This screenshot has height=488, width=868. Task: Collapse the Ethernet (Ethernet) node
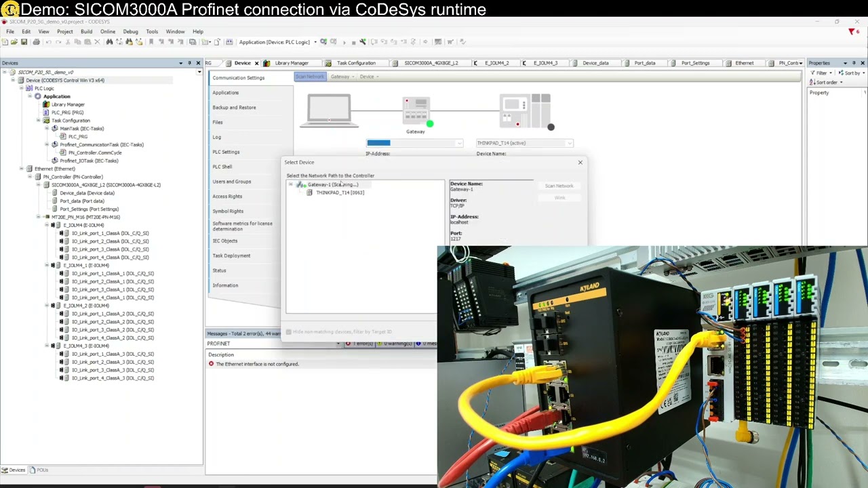(x=21, y=169)
